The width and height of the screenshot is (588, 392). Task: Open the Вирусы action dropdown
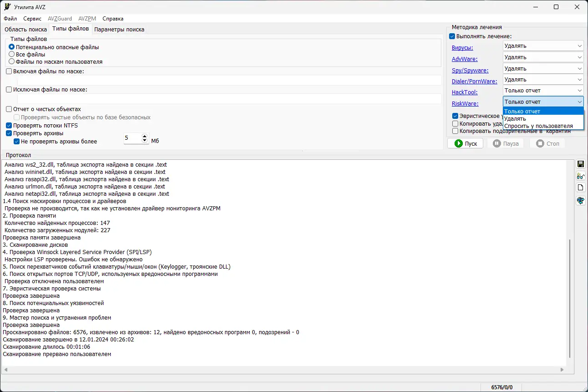click(543, 46)
